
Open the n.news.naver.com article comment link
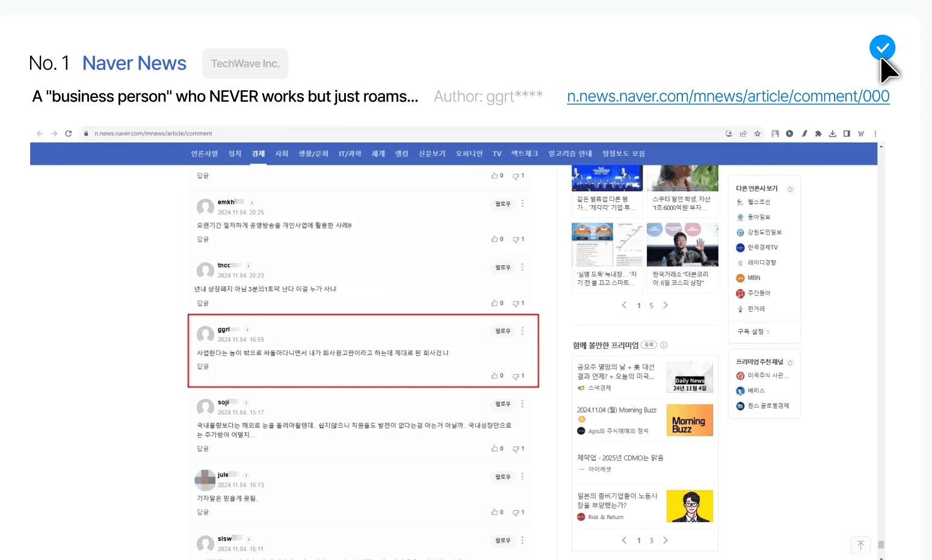coord(728,96)
